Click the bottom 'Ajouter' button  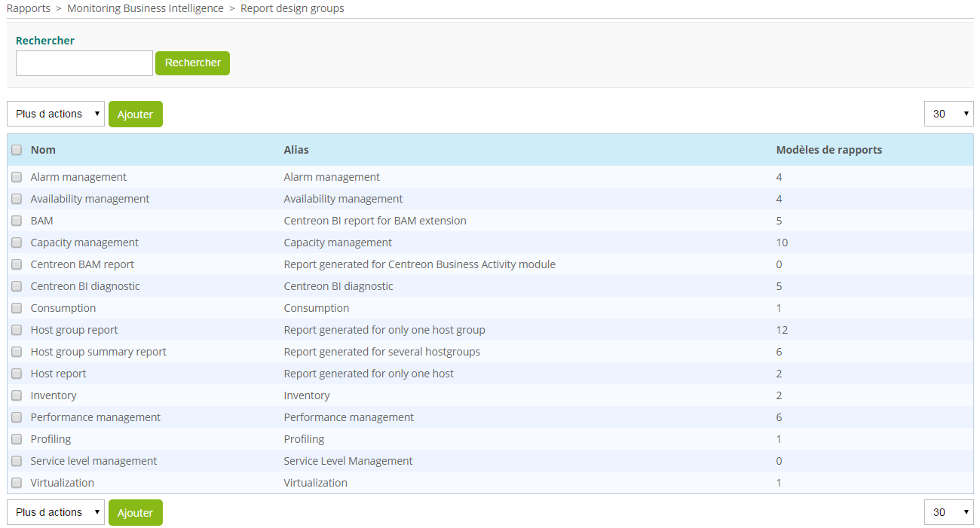135,512
